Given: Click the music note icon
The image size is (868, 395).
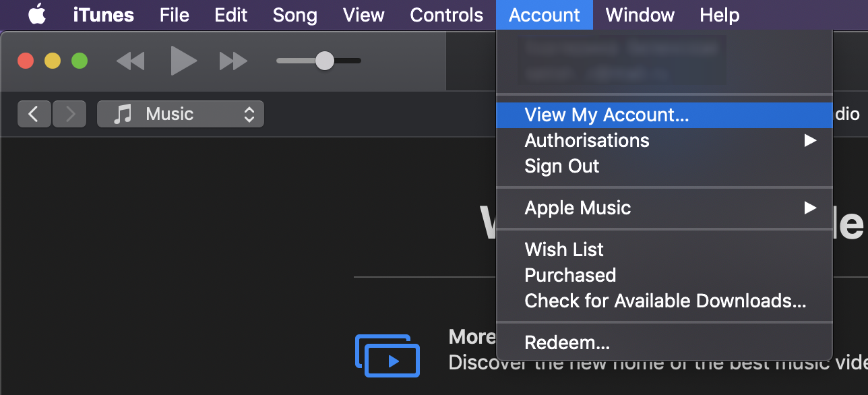Looking at the screenshot, I should pyautogui.click(x=122, y=114).
